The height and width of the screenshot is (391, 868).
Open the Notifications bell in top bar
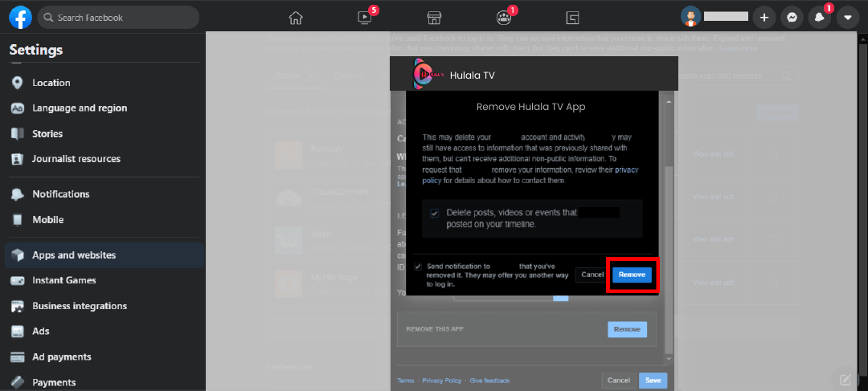pos(820,18)
